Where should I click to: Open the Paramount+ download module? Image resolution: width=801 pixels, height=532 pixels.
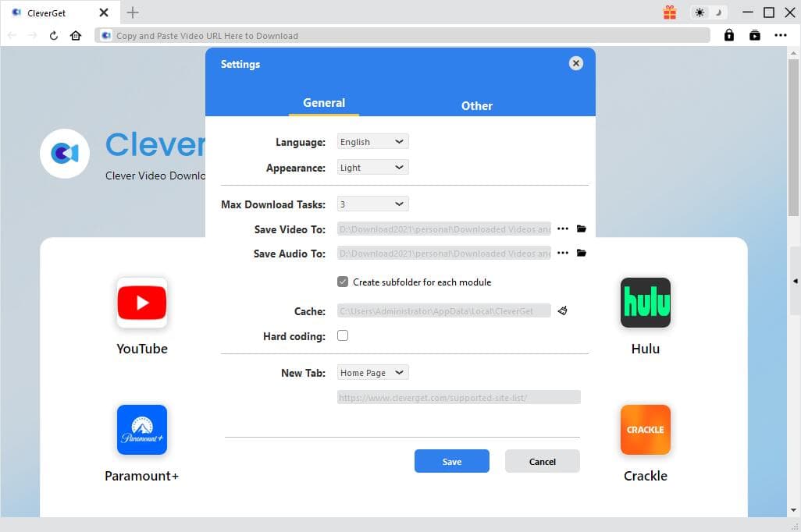click(141, 430)
